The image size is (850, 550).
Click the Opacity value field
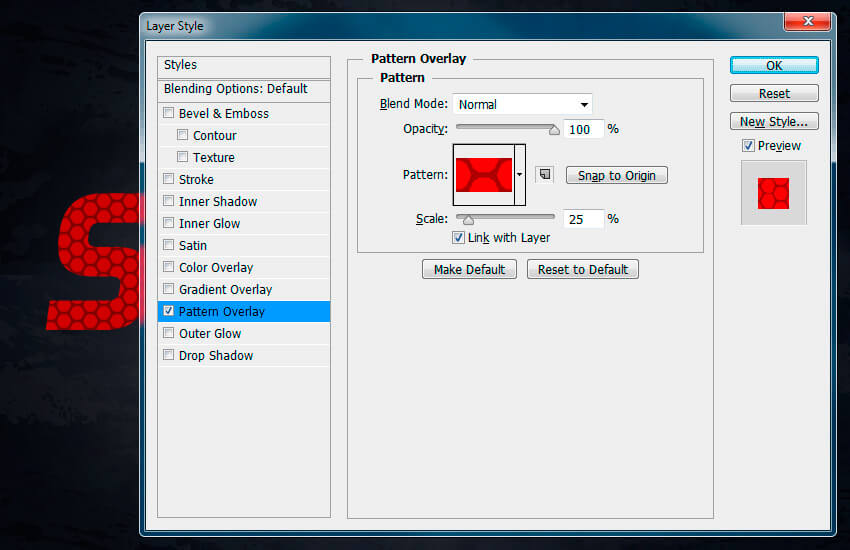(583, 129)
